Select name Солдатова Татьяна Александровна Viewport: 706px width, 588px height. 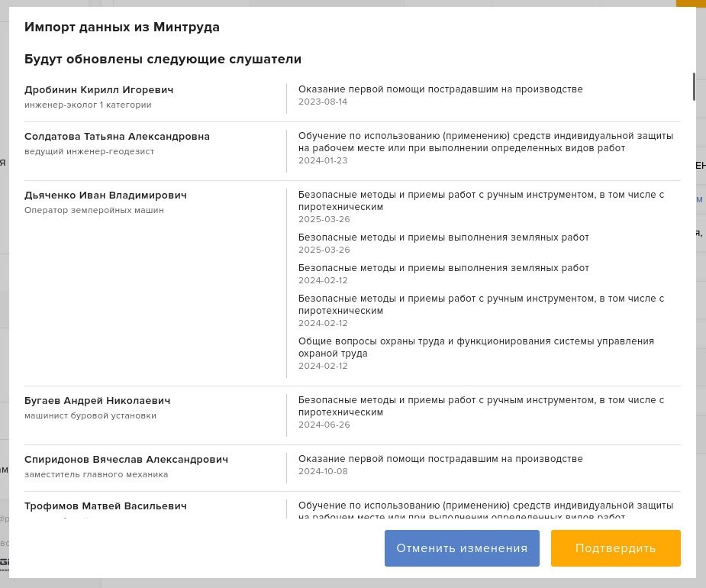pos(117,137)
